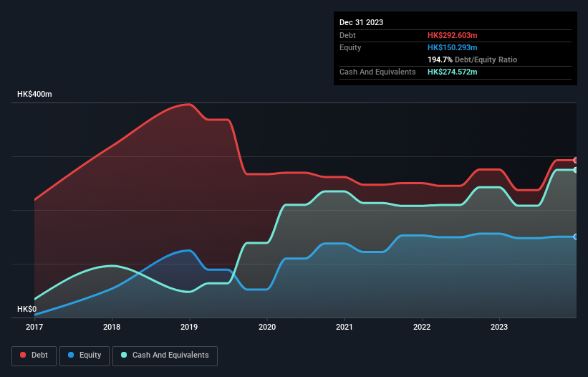The height and width of the screenshot is (377, 588).
Task: Click the 2023 x-axis label
Action: click(x=499, y=327)
